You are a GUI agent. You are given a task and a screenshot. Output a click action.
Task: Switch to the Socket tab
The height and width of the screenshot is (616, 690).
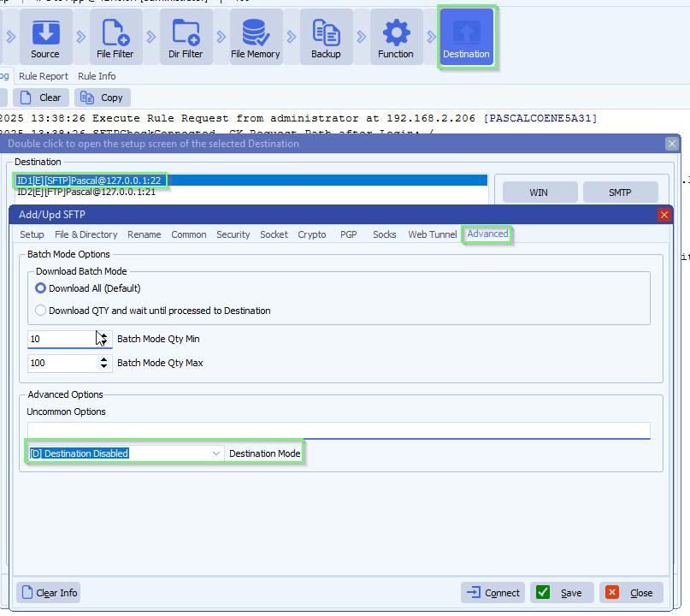point(274,234)
